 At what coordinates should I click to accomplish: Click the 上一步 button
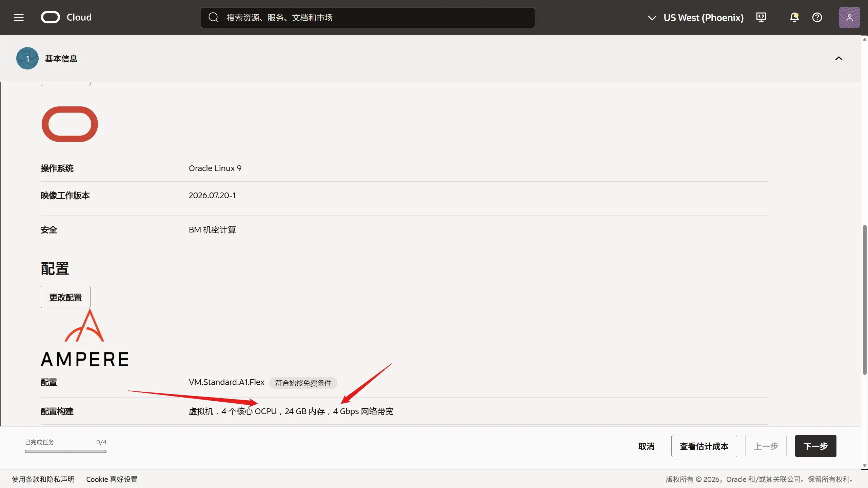click(x=766, y=446)
